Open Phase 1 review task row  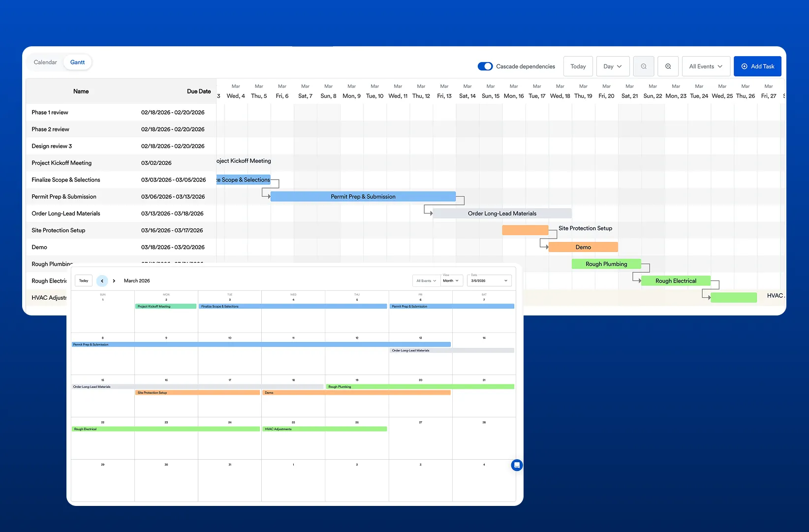point(121,112)
